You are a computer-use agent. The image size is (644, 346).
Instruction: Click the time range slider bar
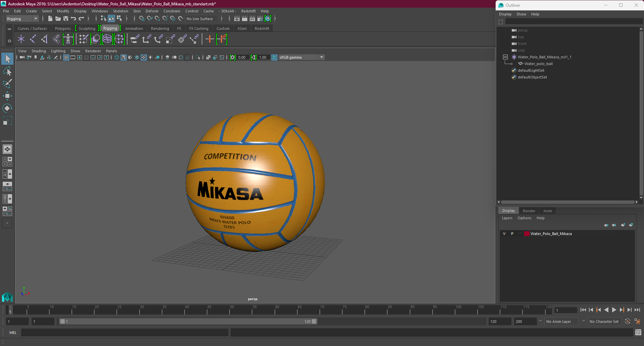188,322
